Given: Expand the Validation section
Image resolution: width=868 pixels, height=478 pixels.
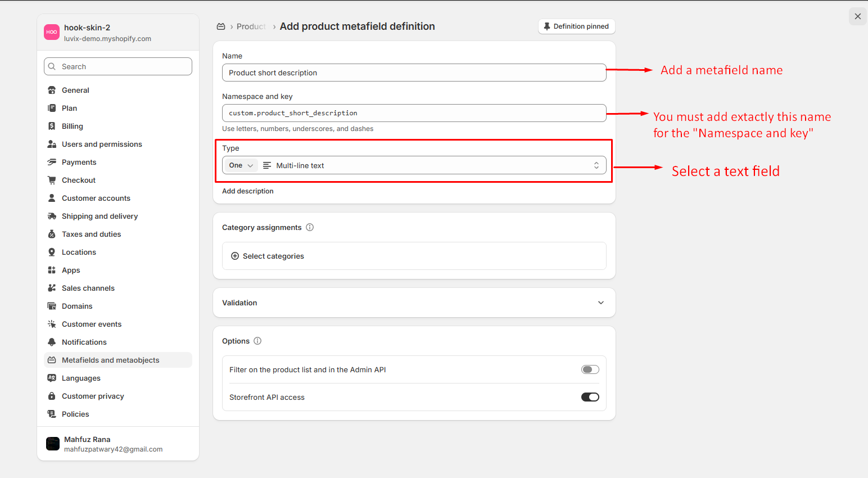Looking at the screenshot, I should (x=600, y=303).
